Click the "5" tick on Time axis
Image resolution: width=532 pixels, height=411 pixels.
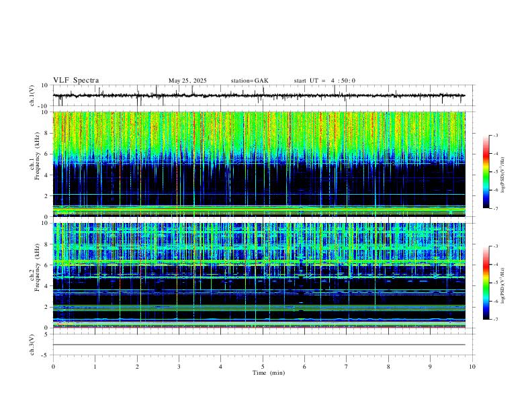click(263, 367)
